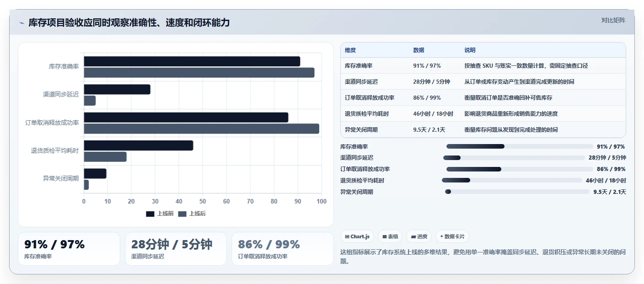The height and width of the screenshot is (284, 644).
Task: Click the 上线后 bar for 订单取消释放成功率
Action: 201,129
